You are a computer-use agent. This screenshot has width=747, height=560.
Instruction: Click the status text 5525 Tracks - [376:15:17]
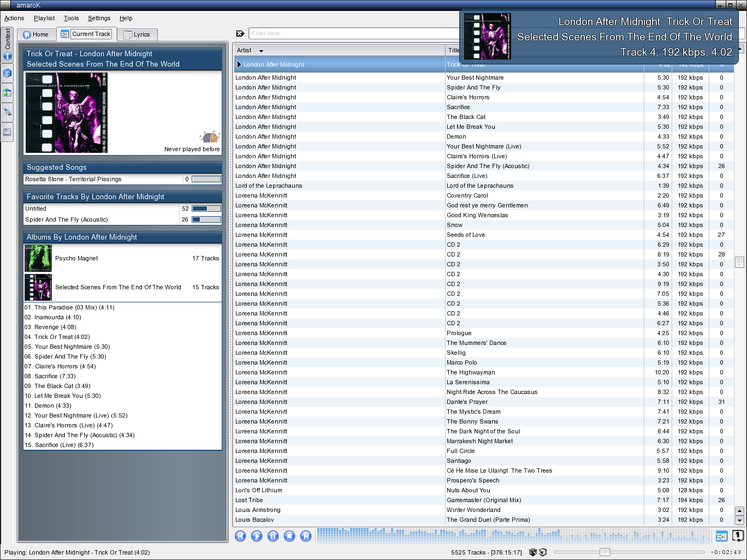click(487, 552)
